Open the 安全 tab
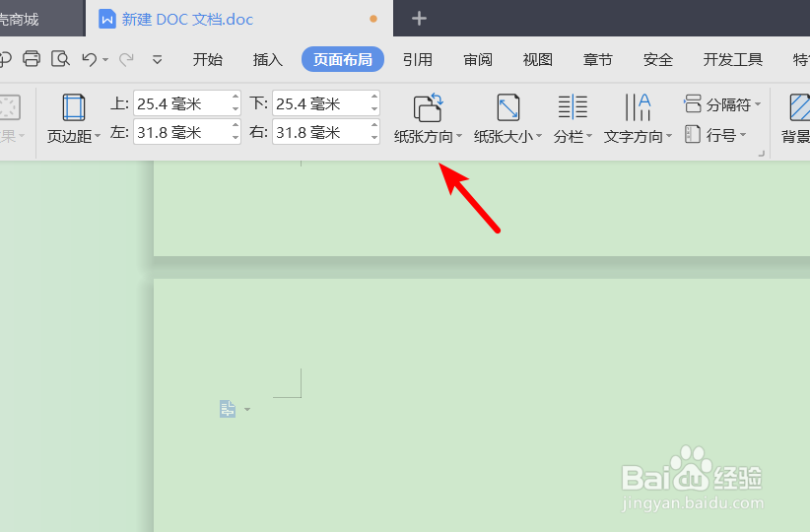810x532 pixels. point(658,60)
